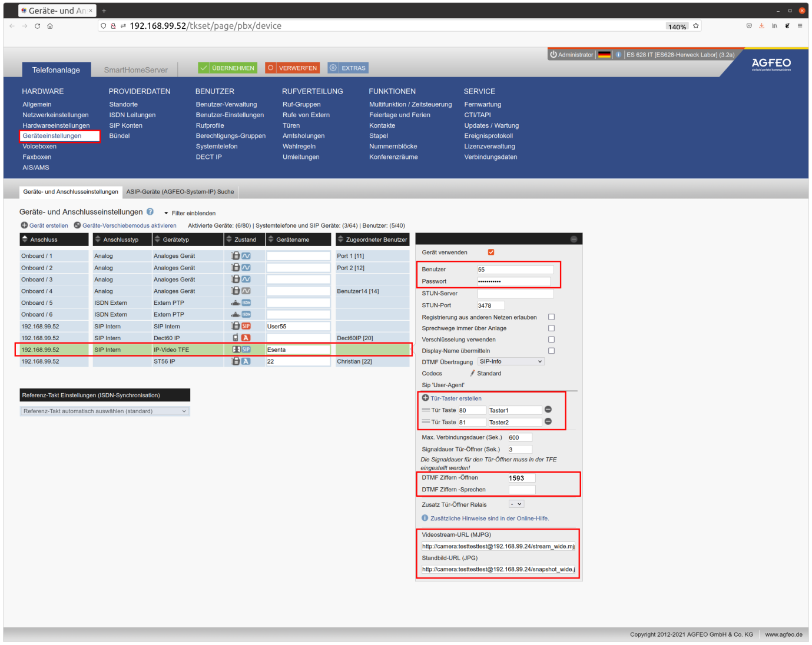Click the info icon beside Online-Hilfe hint
This screenshot has height=645, width=812.
click(425, 518)
